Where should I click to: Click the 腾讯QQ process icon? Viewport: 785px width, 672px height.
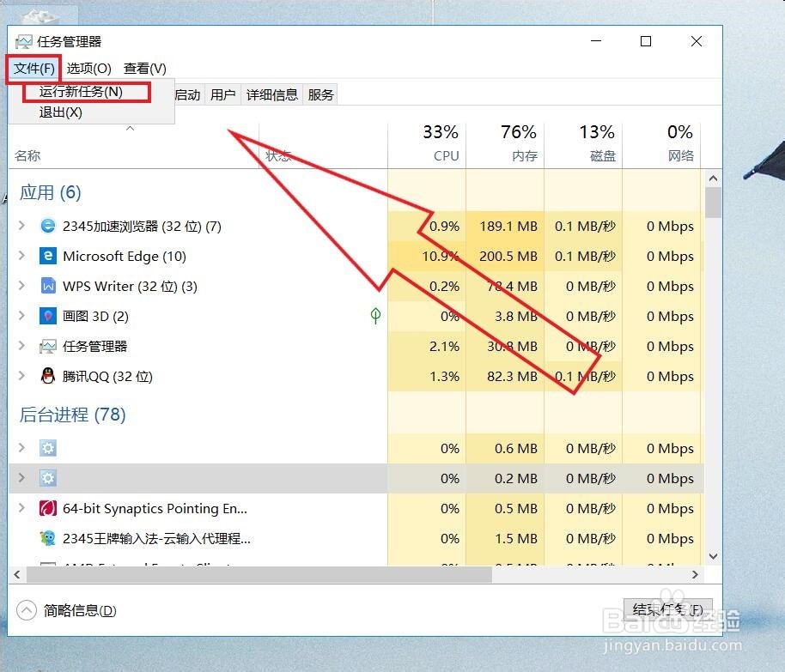point(47,376)
